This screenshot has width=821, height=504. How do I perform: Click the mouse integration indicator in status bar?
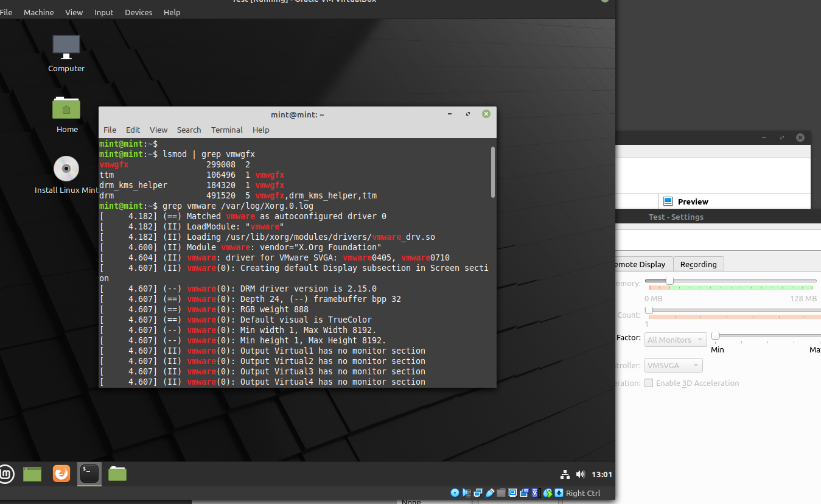tap(548, 493)
